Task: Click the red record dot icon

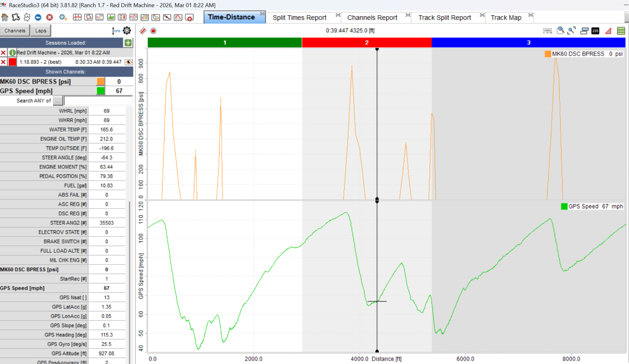Action: pos(153,31)
